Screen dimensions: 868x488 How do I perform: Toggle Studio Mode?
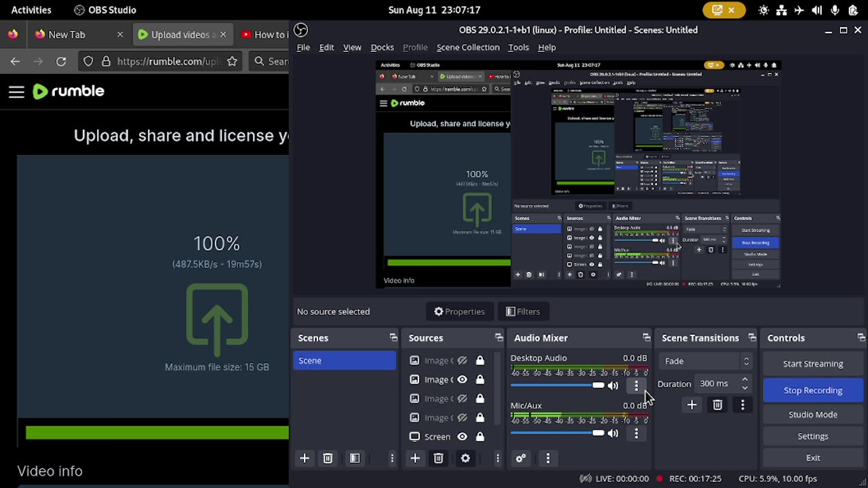coord(813,414)
